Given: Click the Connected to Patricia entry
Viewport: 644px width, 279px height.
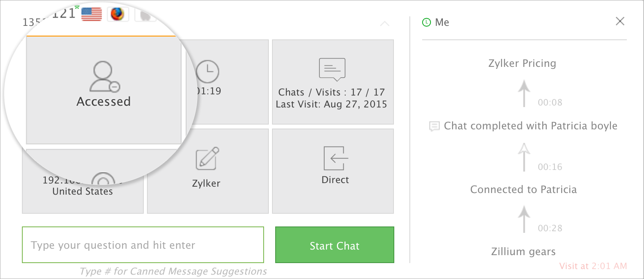Looking at the screenshot, I should [x=523, y=189].
